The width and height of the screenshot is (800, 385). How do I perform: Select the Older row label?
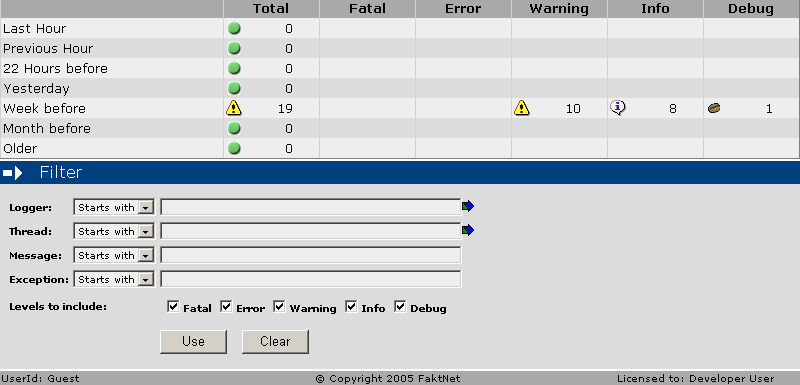tap(20, 148)
